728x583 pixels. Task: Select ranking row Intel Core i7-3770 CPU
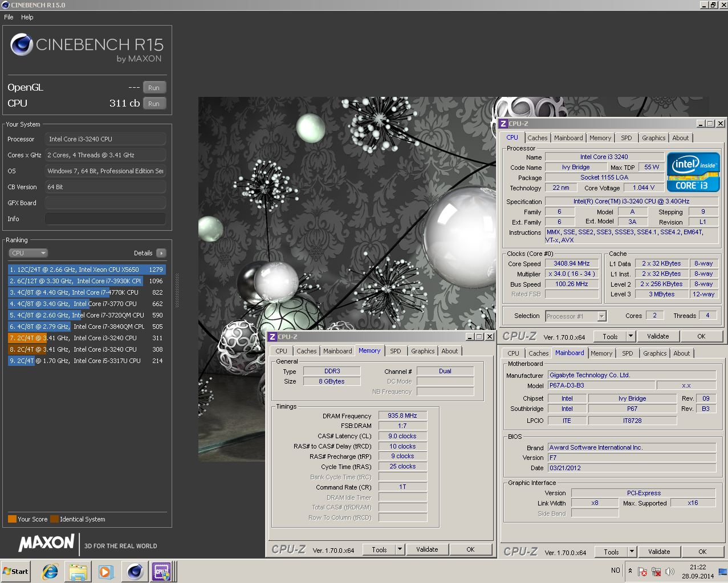pyautogui.click(x=87, y=304)
